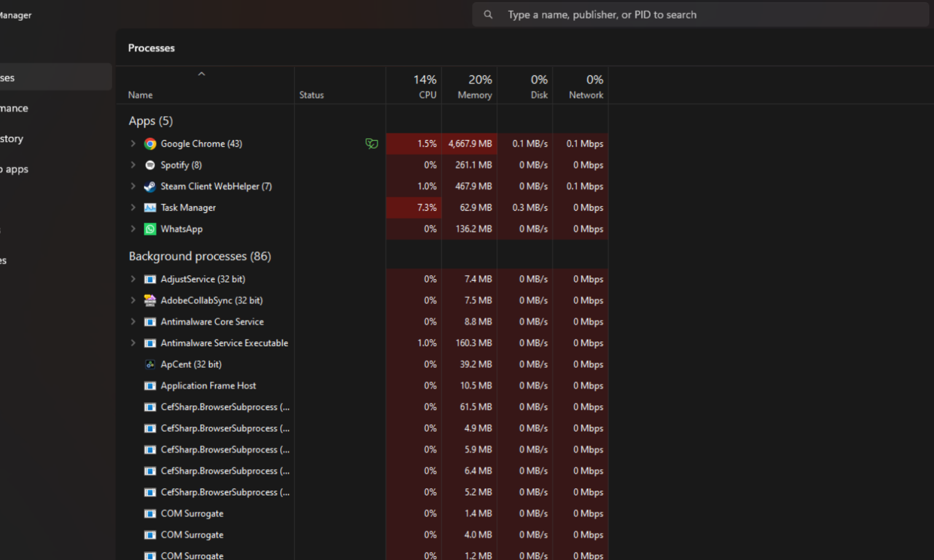Viewport: 934px width, 560px height.
Task: Click the Antimalware Service Executable icon
Action: 150,343
